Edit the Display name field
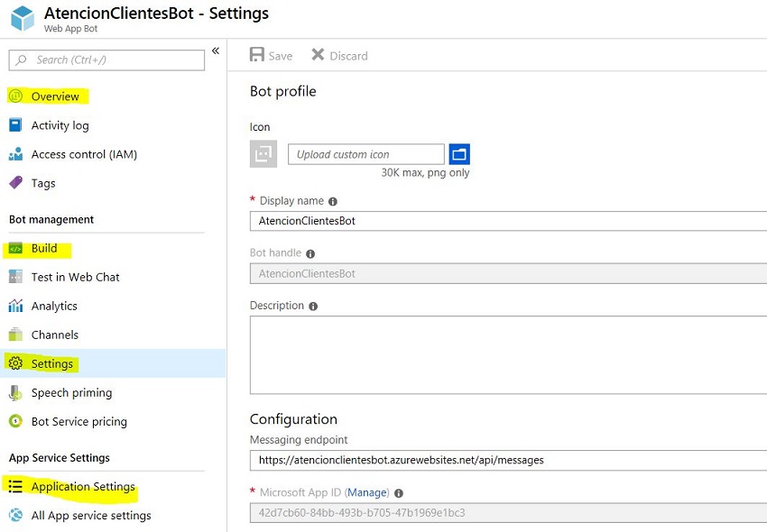This screenshot has width=767, height=532. (508, 221)
